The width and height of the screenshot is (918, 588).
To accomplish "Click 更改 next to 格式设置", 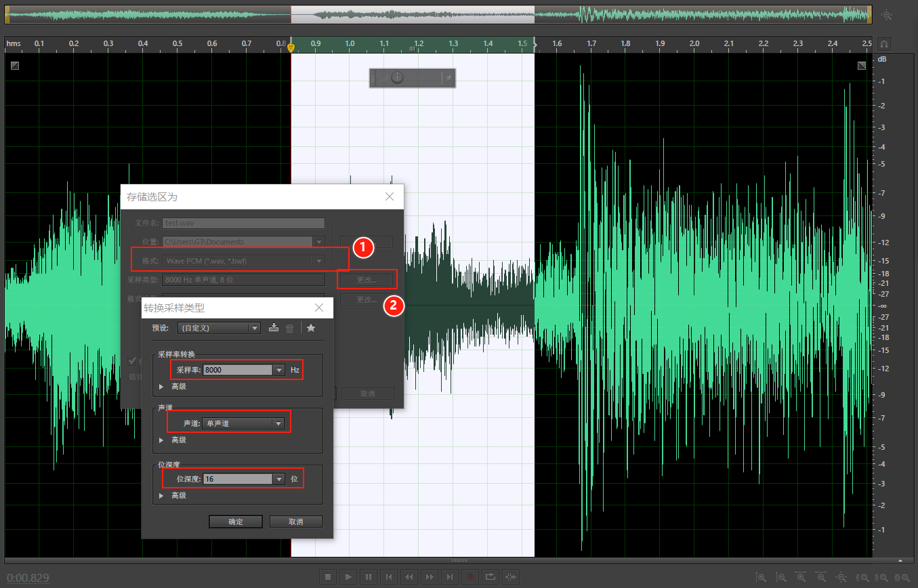I will click(367, 299).
